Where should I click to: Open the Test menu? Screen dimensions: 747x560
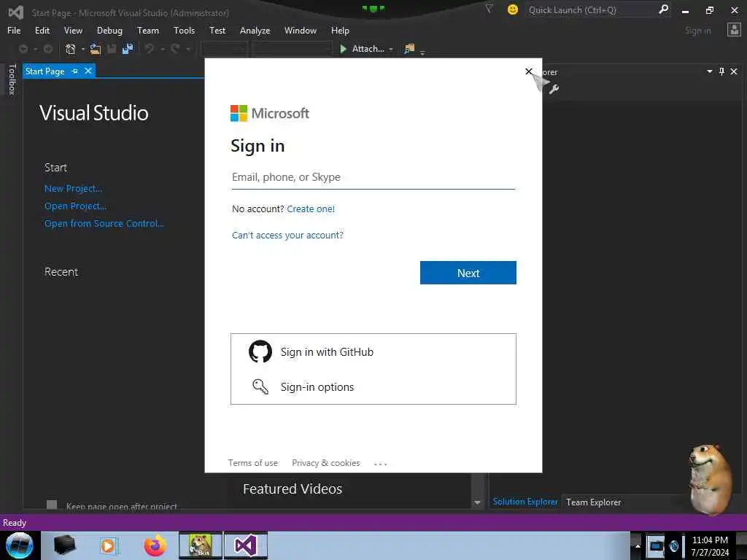[x=217, y=31]
